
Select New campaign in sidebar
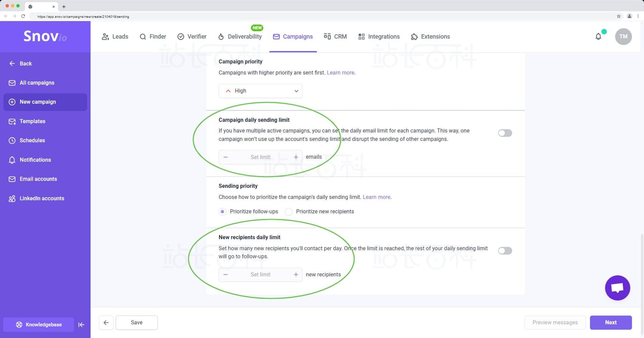[45, 102]
